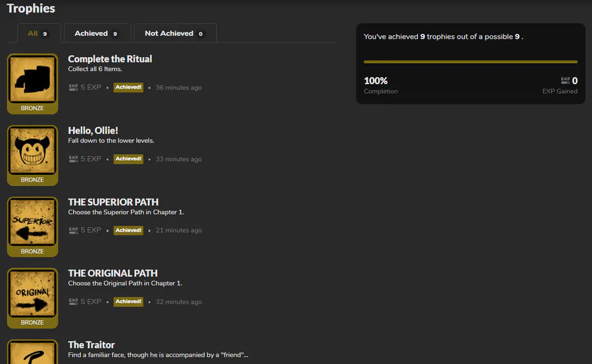
Task: Click The Traitor trophy icon
Action: [32, 353]
